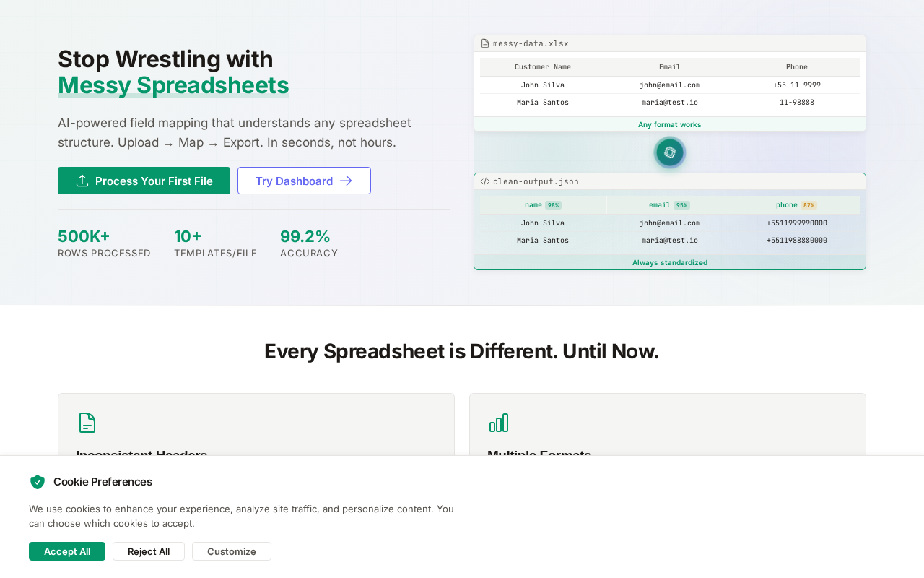Click the Messy Spreadsheets highlighted heading
This screenshot has height=578, width=924.
pyautogui.click(x=173, y=85)
